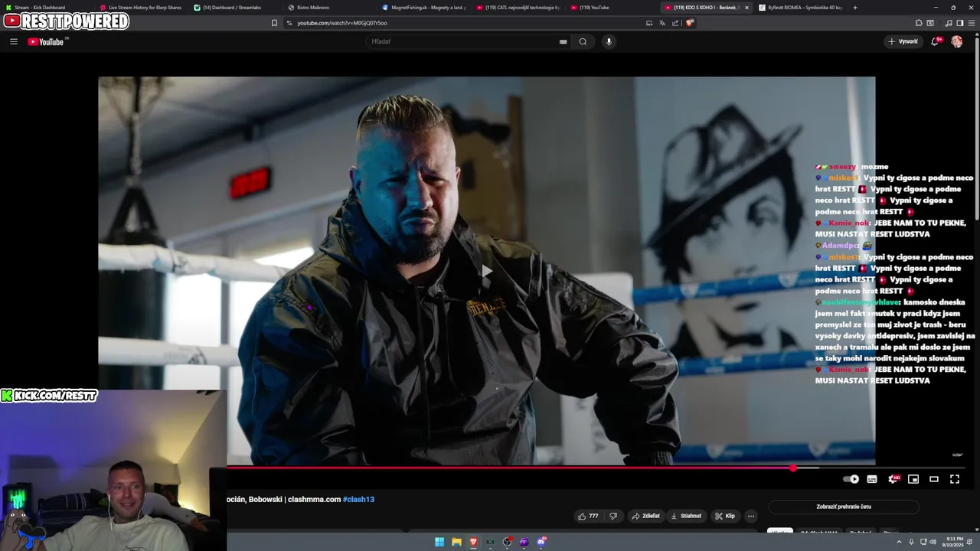
Task: Open the #clash13 hashtag link
Action: coord(358,499)
